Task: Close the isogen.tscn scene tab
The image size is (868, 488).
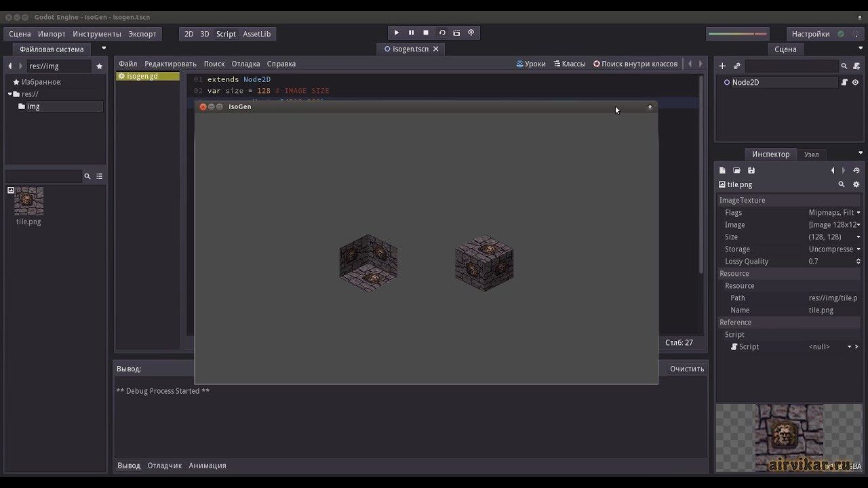Action: coord(436,49)
